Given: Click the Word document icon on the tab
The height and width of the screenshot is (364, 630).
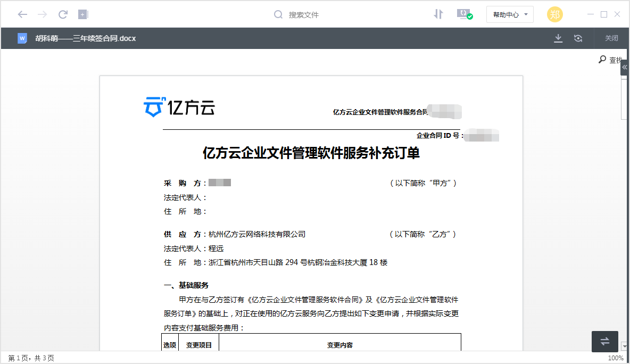Looking at the screenshot, I should (22, 38).
